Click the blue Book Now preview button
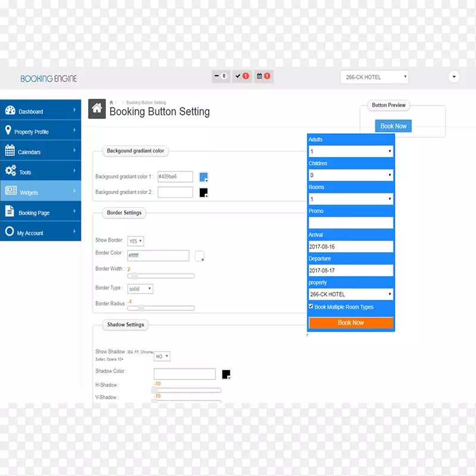Viewport: 476px width, 476px height. pos(393,126)
